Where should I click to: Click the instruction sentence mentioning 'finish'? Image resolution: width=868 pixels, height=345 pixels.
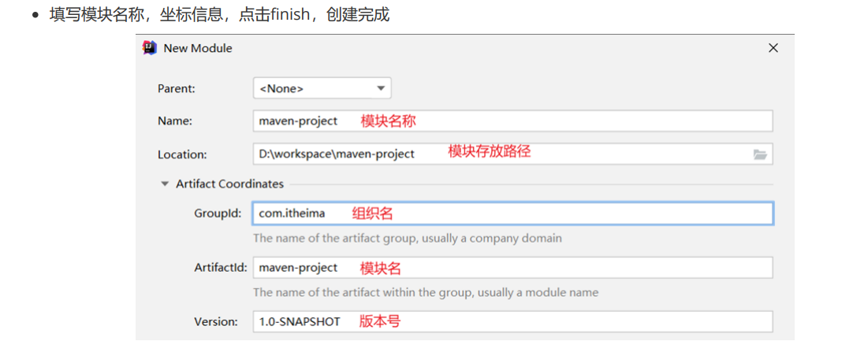pyautogui.click(x=219, y=14)
